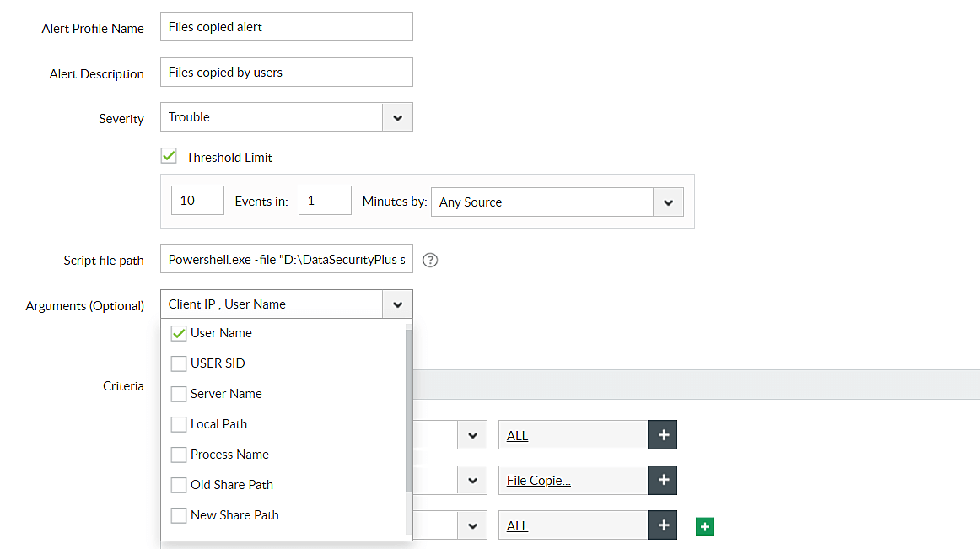Click the plus icon beside the last ALL criteria
The width and height of the screenshot is (980, 549).
point(663,525)
